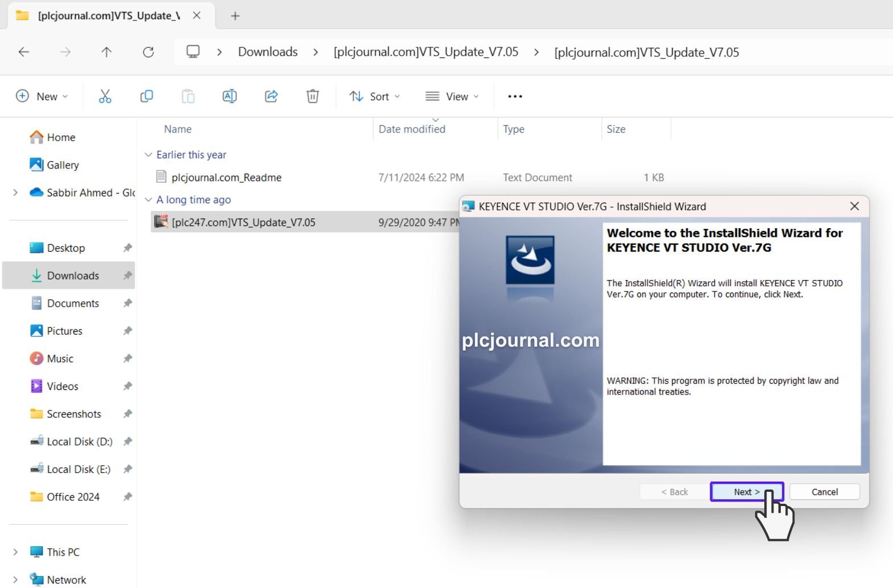Open the See more ellipsis menu
The width and height of the screenshot is (893, 588).
515,96
